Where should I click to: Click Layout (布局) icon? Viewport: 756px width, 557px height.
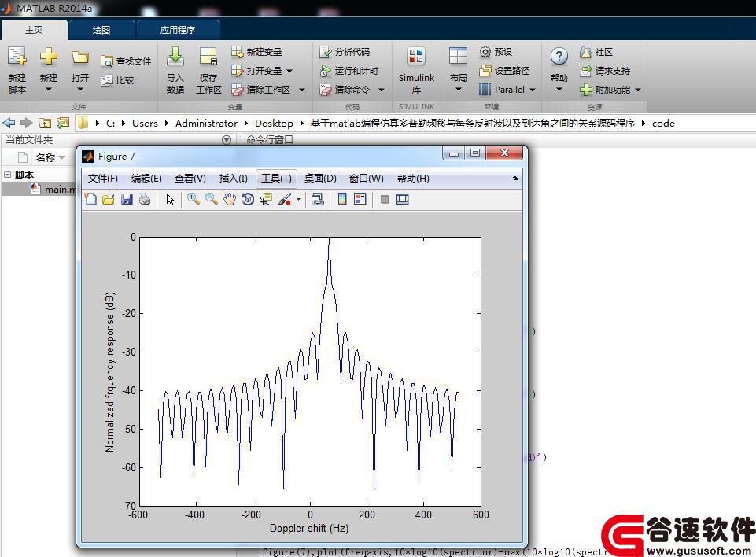458,56
